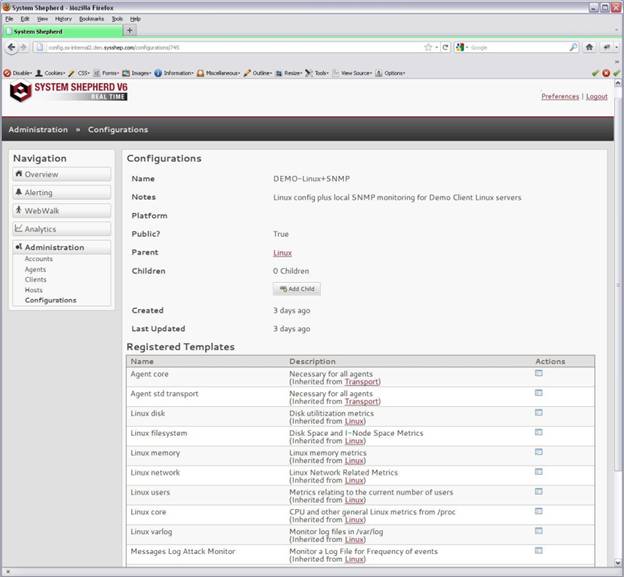Open the parent Linux configuration link
Image resolution: width=624 pixels, height=577 pixels.
coord(282,253)
